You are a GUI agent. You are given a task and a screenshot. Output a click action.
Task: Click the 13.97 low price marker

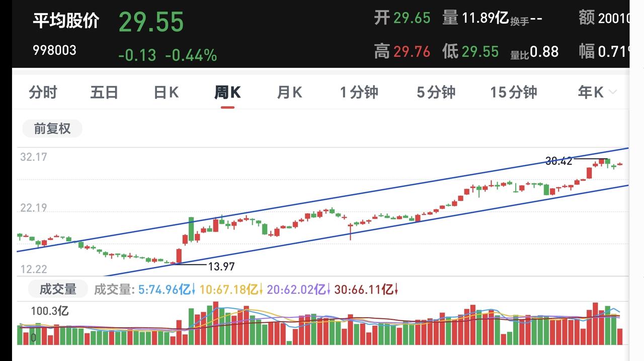221,266
